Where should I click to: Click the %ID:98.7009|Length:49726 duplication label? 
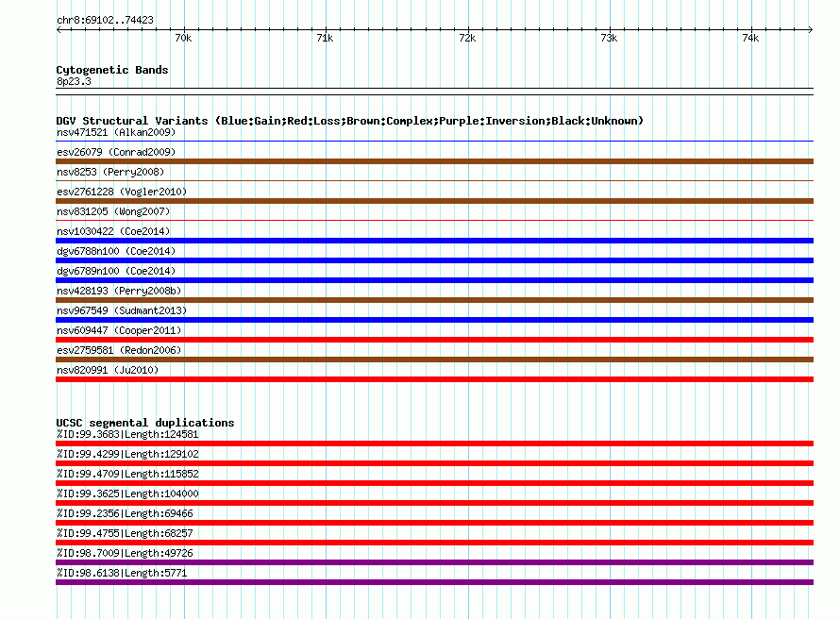click(x=125, y=553)
